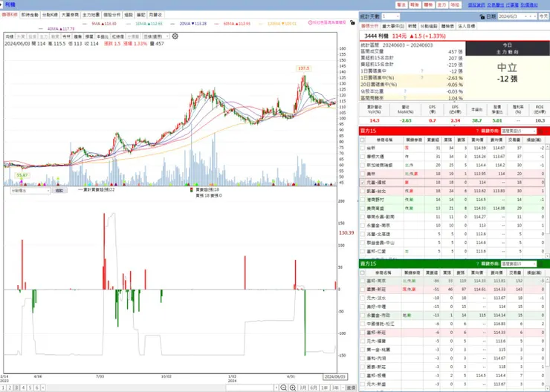The image size is (550, 392).
Task: Switch to the 月營收 tab
Action: click(x=155, y=15)
